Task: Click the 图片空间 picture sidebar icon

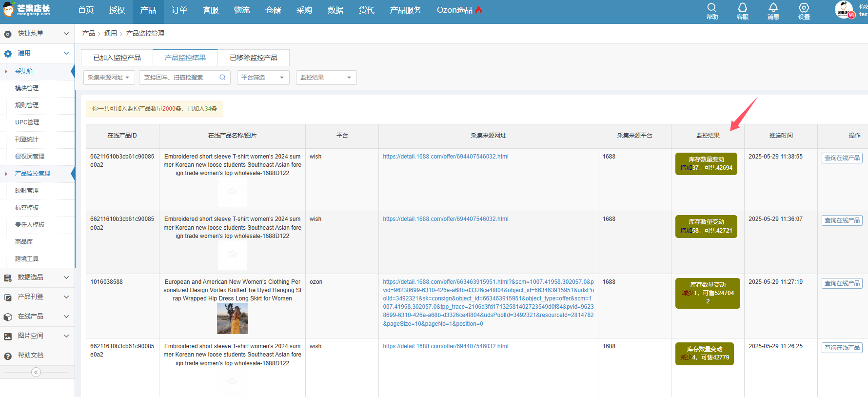Action: (8, 337)
